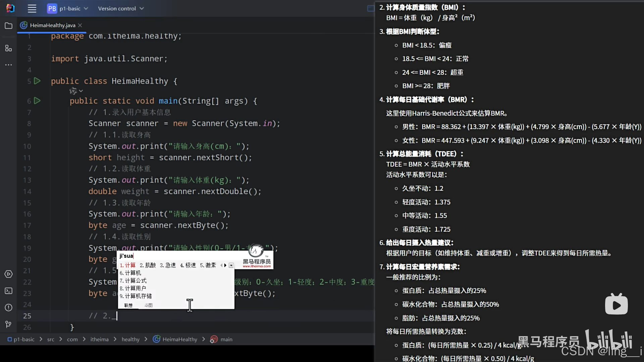The width and height of the screenshot is (644, 362).
Task: Show more tool windows ellipsis
Action: click(9, 65)
